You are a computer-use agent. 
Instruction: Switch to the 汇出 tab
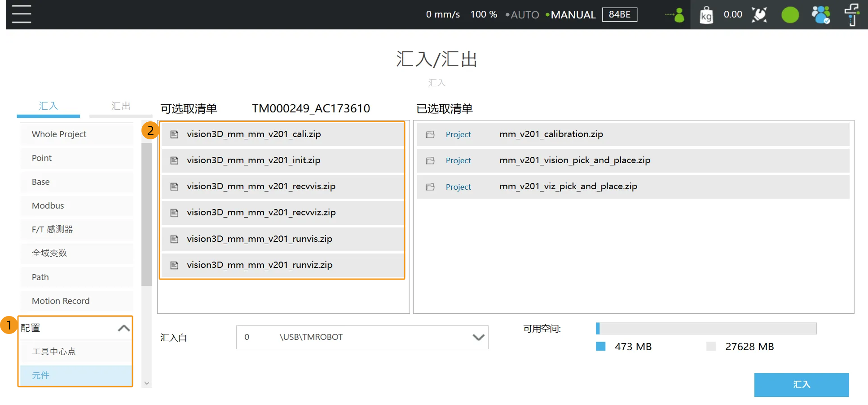click(120, 106)
